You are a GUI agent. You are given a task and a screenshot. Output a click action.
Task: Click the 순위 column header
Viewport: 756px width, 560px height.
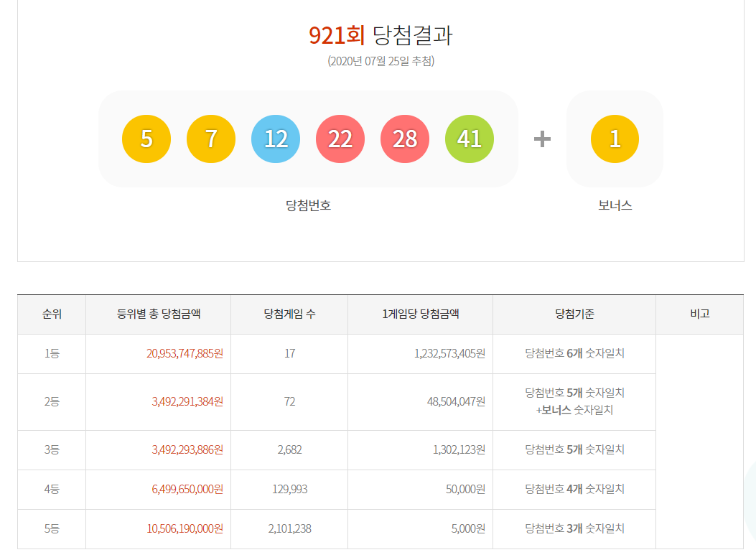pyautogui.click(x=52, y=314)
